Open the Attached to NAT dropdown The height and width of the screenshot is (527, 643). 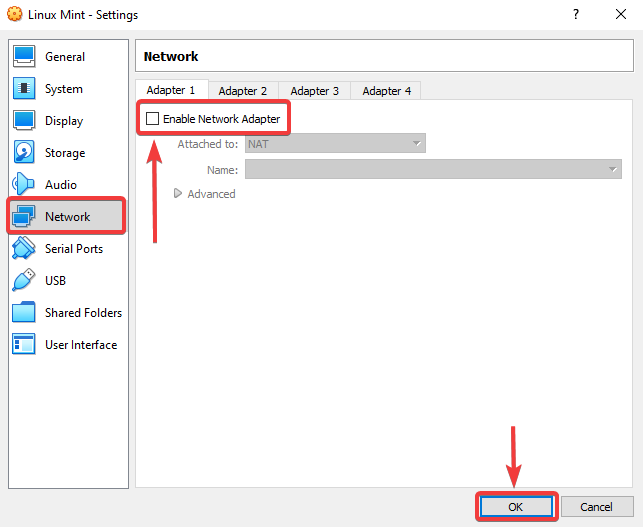[x=335, y=144]
